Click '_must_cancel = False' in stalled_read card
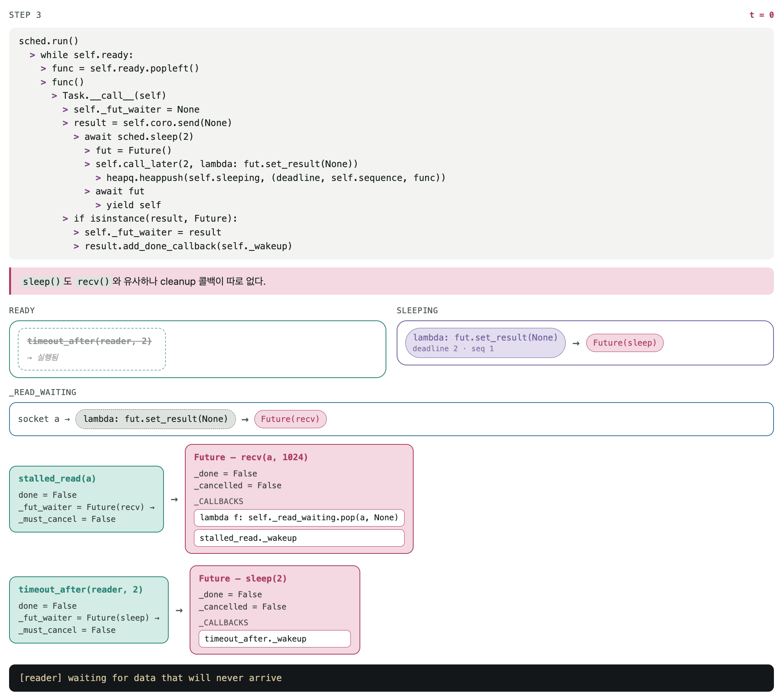 (x=67, y=519)
